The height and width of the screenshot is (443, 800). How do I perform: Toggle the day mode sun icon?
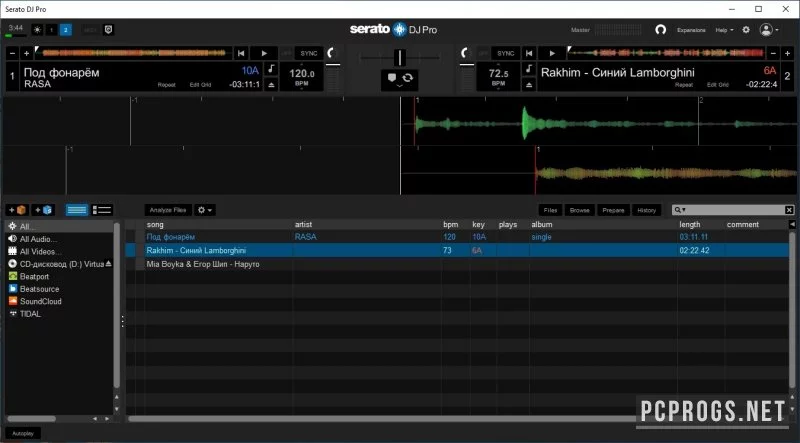37,30
